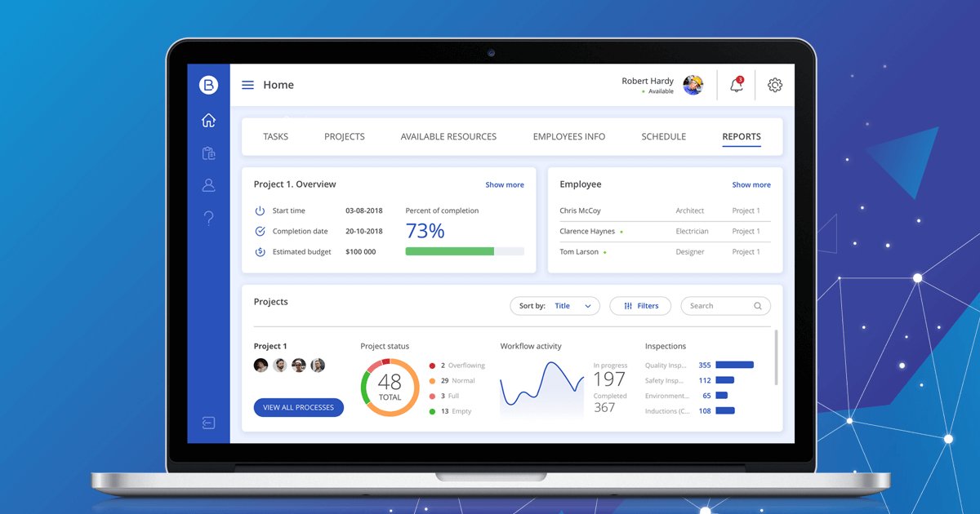The width and height of the screenshot is (980, 514).
Task: Click the Estimated budget dollar icon
Action: pyautogui.click(x=260, y=252)
